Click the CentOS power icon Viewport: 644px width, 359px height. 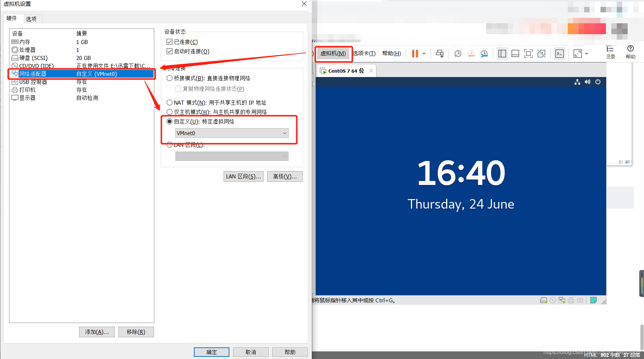tap(598, 82)
